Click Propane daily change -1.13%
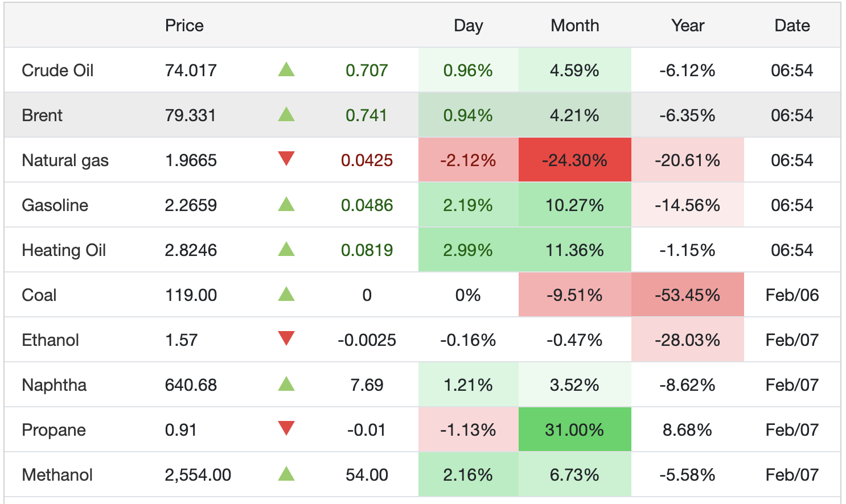This screenshot has width=846, height=504. (468, 430)
